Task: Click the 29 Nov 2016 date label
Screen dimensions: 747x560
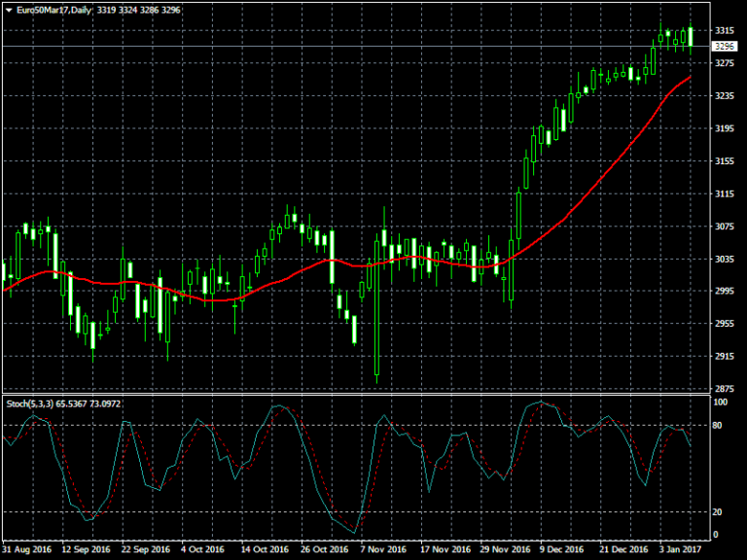Action: pos(505,549)
